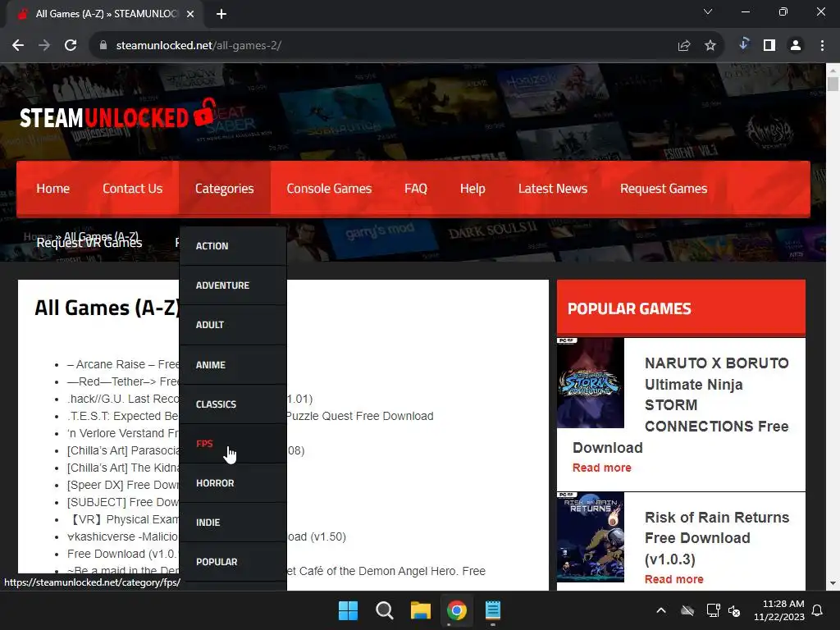This screenshot has width=840, height=630.
Task: Open '– Arcane Raise –' game link
Action: tap(123, 364)
